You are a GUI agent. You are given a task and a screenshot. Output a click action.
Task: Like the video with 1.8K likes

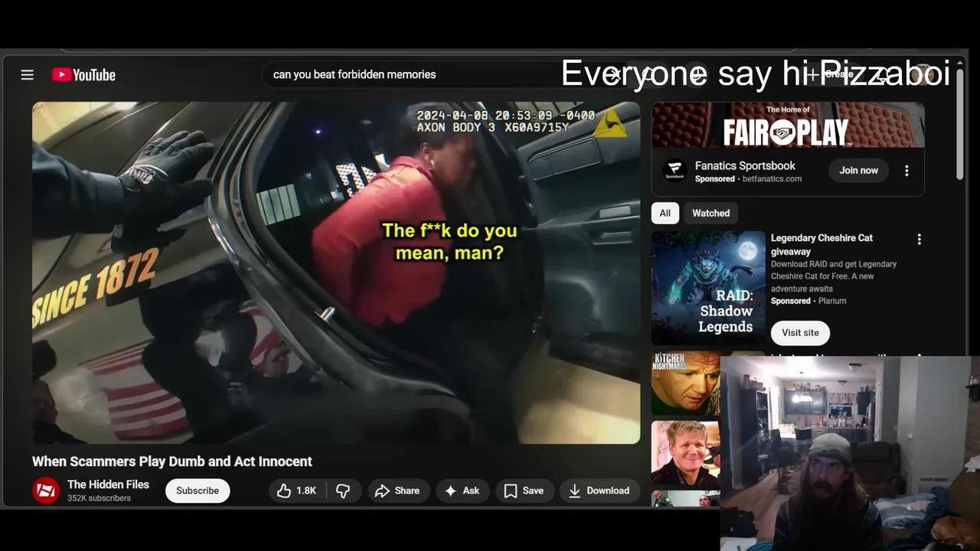pyautogui.click(x=297, y=491)
